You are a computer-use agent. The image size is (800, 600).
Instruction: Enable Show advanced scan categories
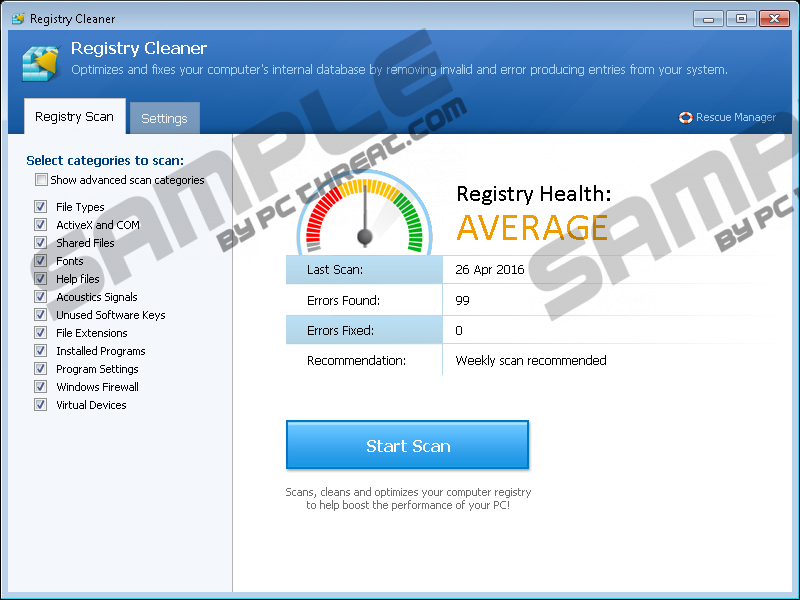[41, 180]
